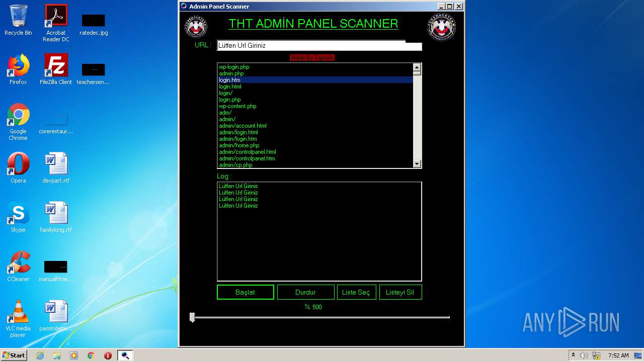
Task: Select login.html list entry
Action: [x=315, y=86]
